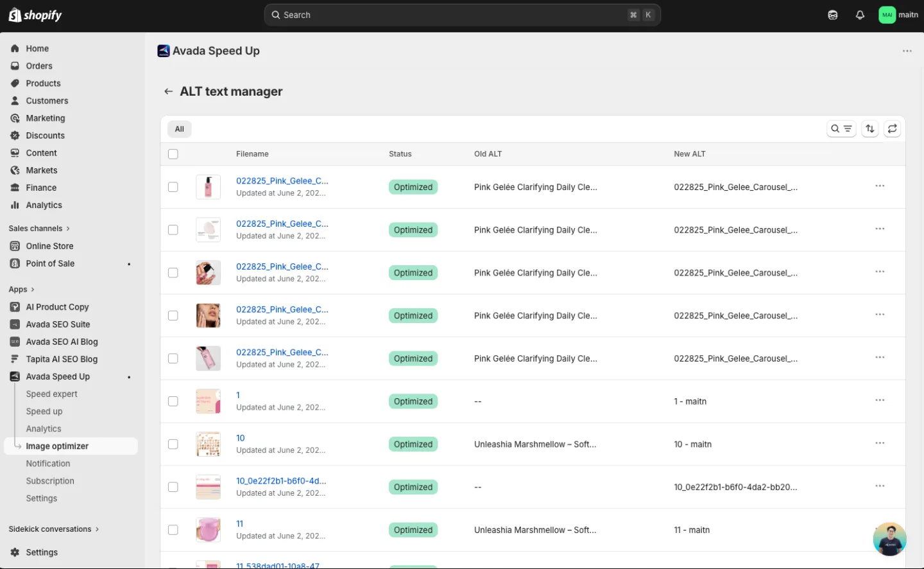
Task: Open thumbnail for file 11
Action: click(x=208, y=530)
